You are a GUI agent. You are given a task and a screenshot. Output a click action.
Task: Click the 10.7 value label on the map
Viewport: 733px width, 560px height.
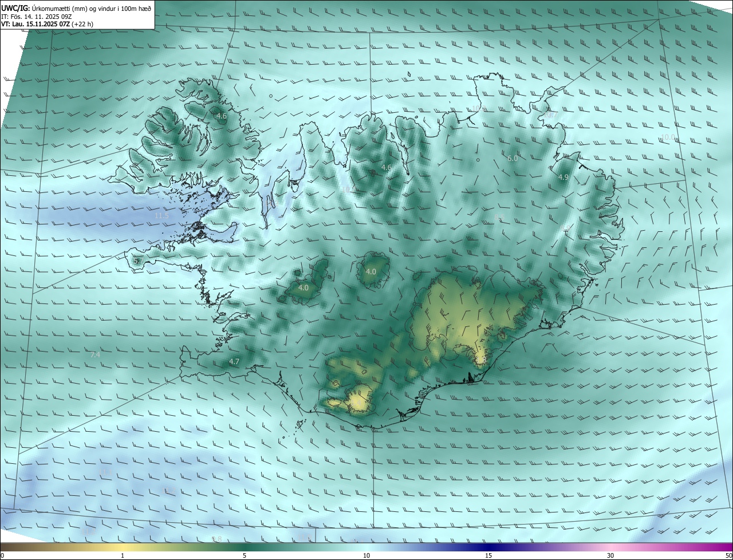[x=550, y=115]
